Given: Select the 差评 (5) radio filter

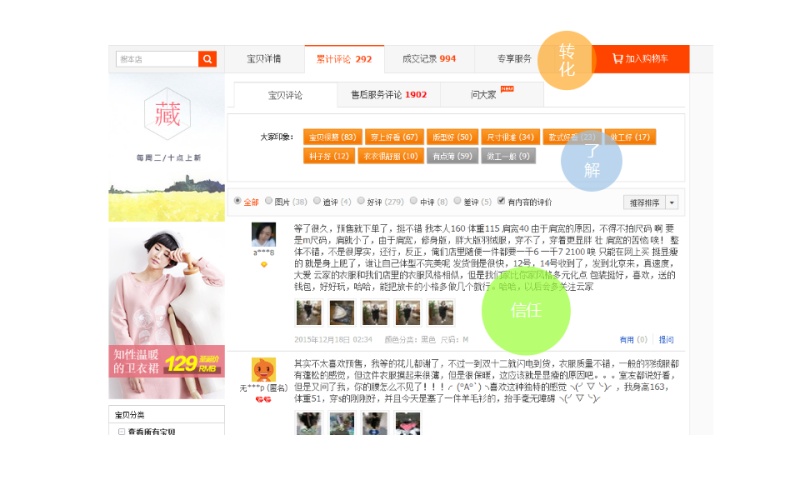Looking at the screenshot, I should click(x=458, y=201).
